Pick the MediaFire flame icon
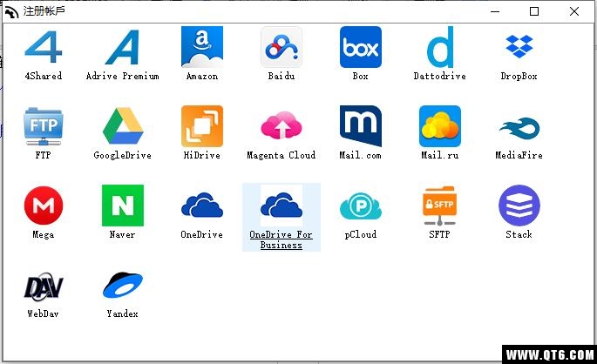The width and height of the screenshot is (597, 364). click(x=519, y=129)
